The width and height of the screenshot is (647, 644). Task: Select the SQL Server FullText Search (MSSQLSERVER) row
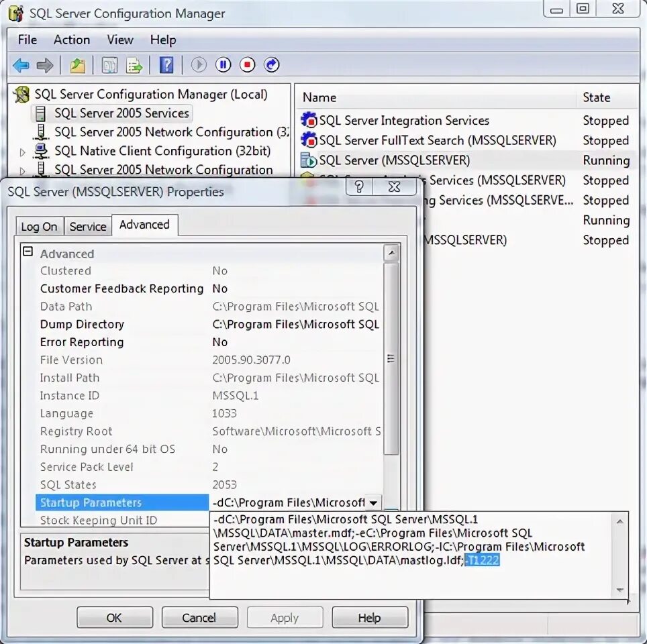pyautogui.click(x=438, y=140)
